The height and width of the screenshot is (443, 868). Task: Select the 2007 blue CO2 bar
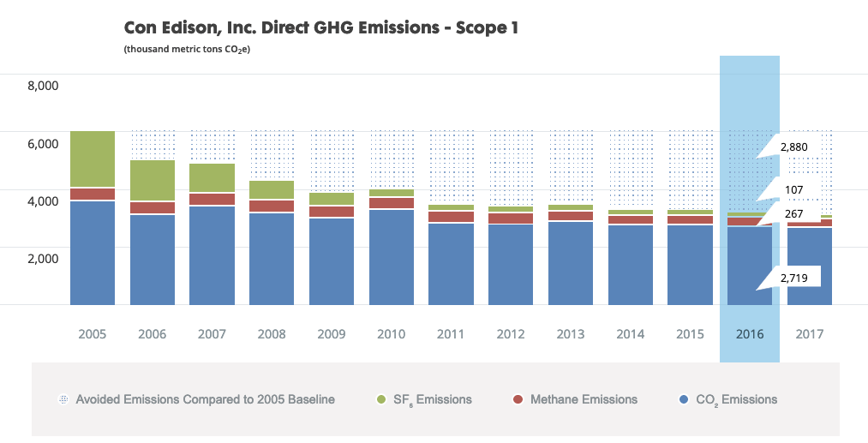point(212,255)
